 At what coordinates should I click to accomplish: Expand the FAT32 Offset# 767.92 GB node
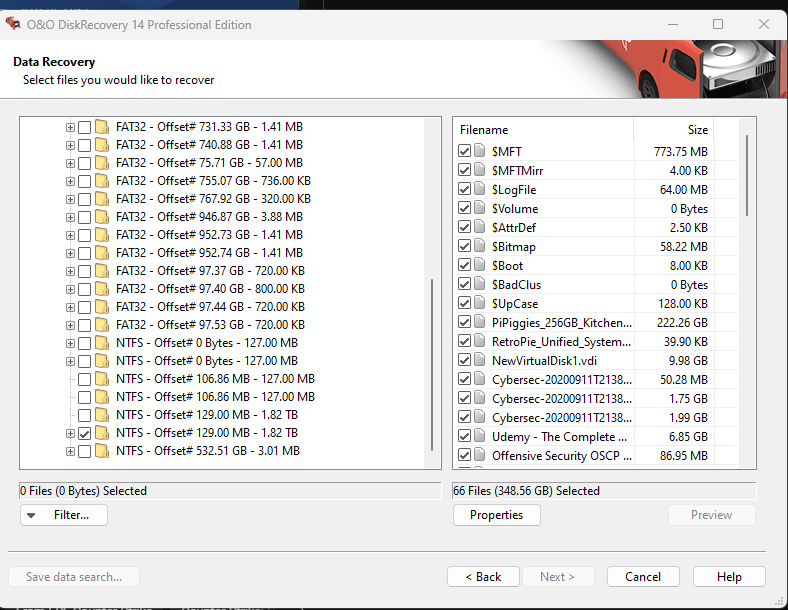(70, 199)
